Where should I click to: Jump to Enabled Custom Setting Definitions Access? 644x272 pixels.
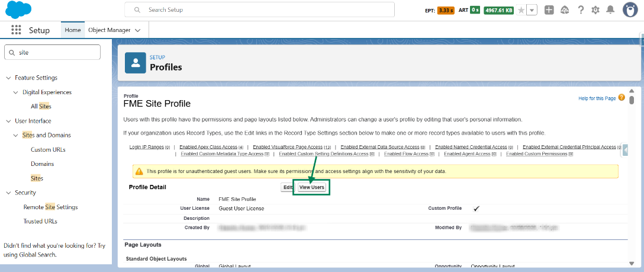[x=324, y=153]
